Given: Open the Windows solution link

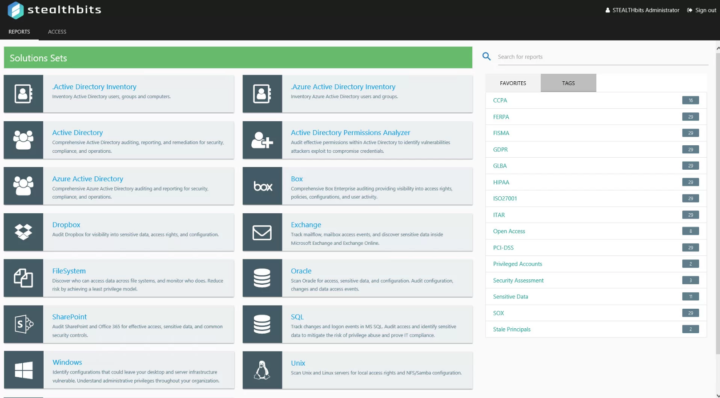Looking at the screenshot, I should [x=67, y=362].
